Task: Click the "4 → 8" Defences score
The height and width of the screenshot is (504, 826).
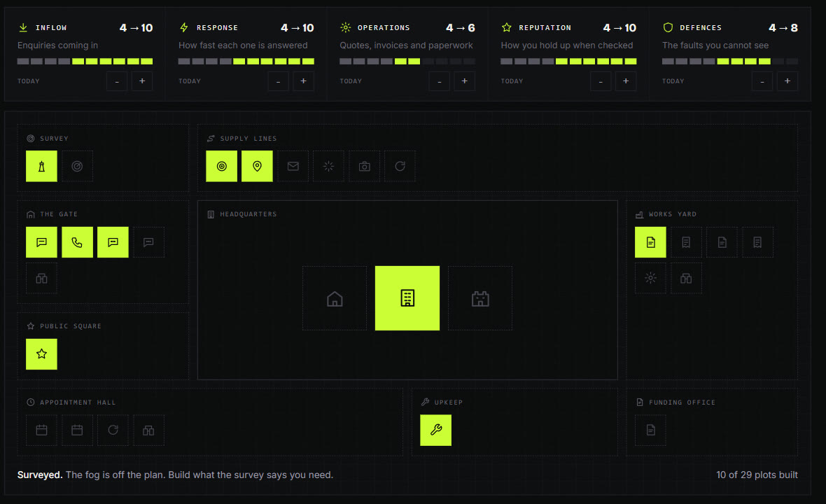Action: tap(783, 27)
